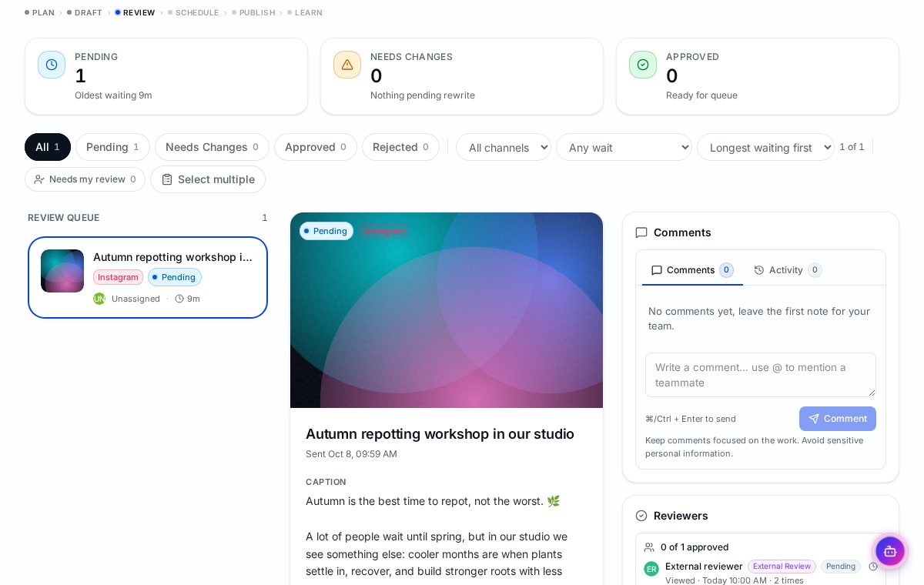Click the Nothing pending rewrite text

pos(423,95)
